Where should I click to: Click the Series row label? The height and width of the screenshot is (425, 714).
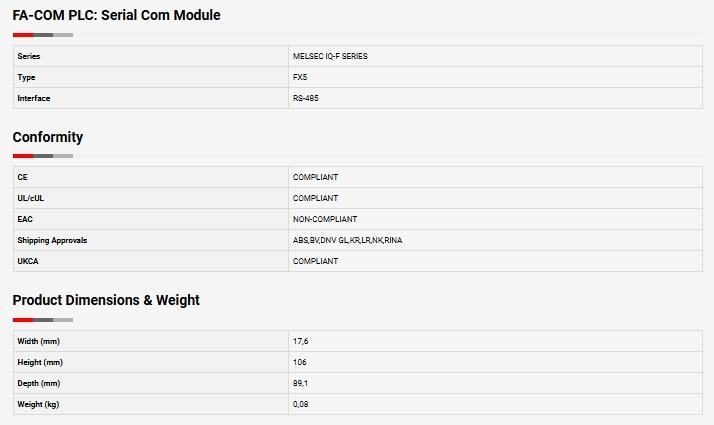point(29,56)
